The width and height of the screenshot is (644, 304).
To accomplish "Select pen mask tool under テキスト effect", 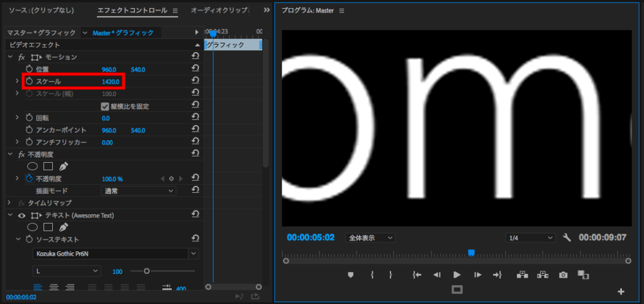I will point(64,227).
